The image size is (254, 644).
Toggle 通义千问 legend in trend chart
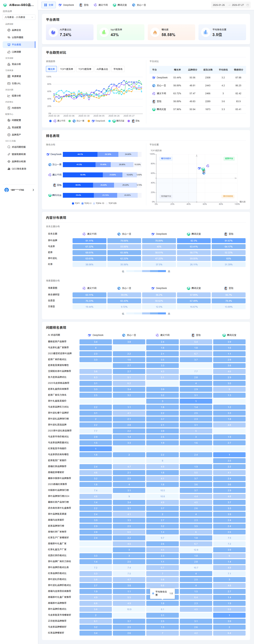[x=57, y=121]
